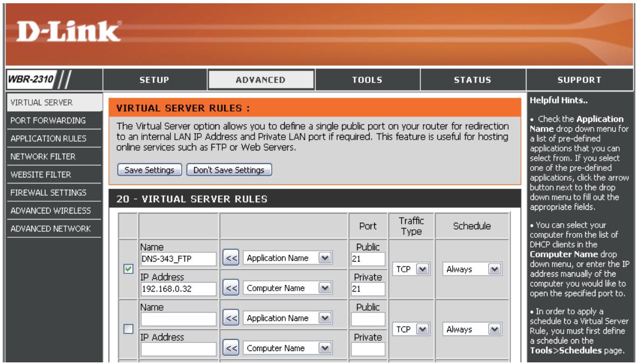Click IP Address field with 192.168.0.32
The width and height of the screenshot is (637, 364).
pyautogui.click(x=179, y=289)
